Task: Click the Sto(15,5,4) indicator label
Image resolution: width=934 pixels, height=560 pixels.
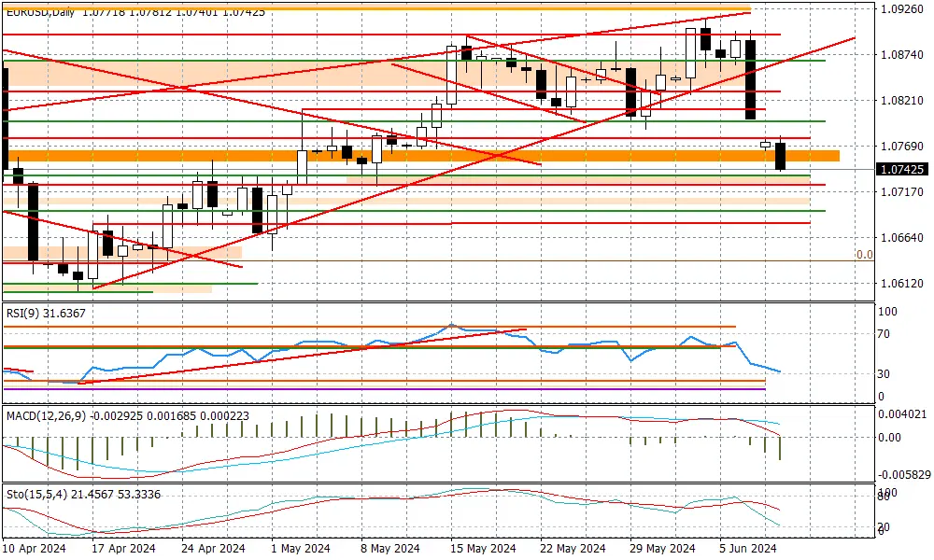Action: coord(83,495)
